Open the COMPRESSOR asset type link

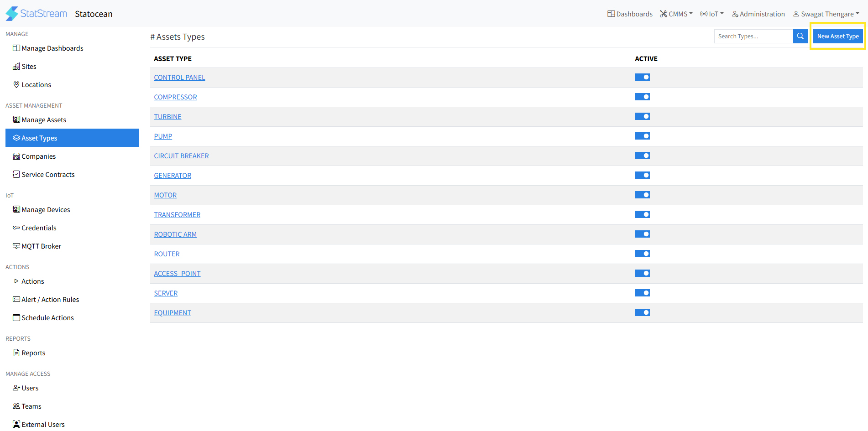[x=175, y=97]
